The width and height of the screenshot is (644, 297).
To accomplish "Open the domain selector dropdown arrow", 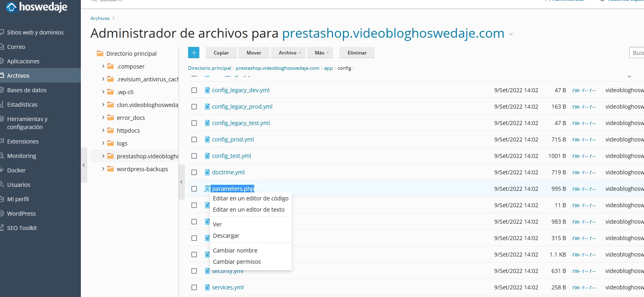I will pyautogui.click(x=511, y=34).
